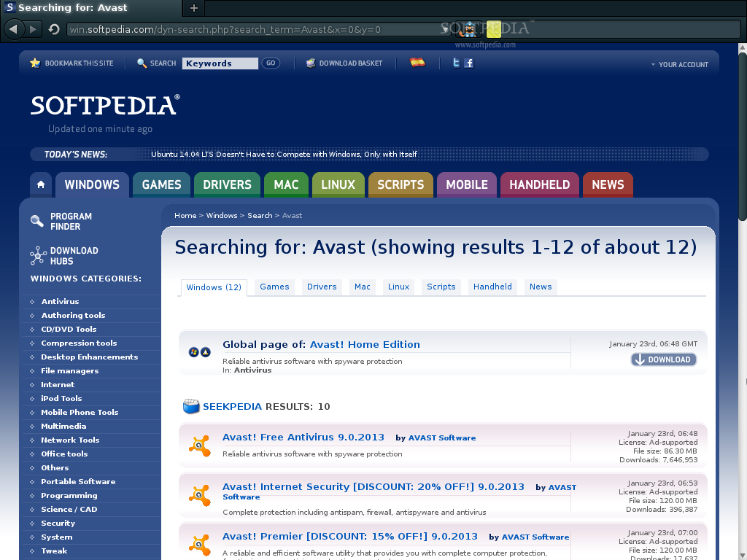Viewport: 747px width, 560px height.
Task: Open the News section tab
Action: (608, 184)
